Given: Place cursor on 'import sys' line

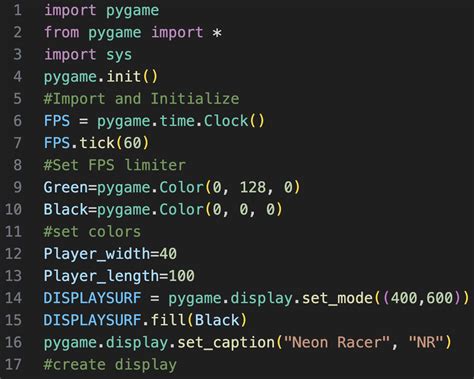Looking at the screenshot, I should [88, 55].
